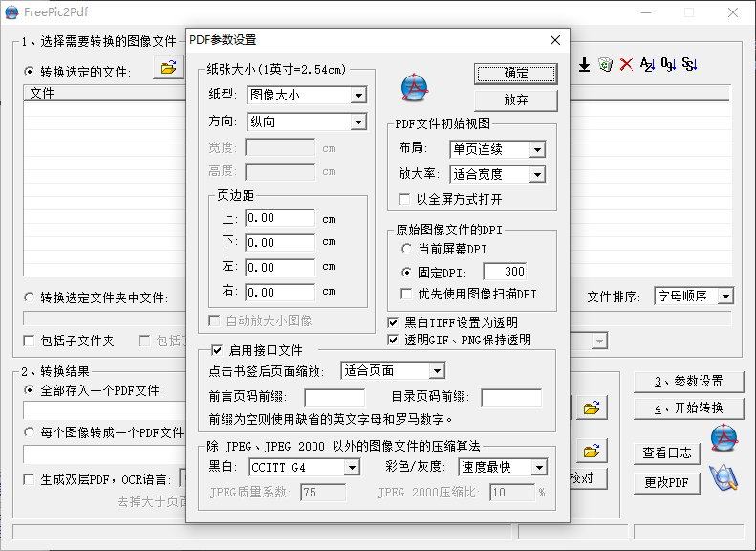Open the 文件排序 dropdown in the main window
The height and width of the screenshot is (551, 756).
(x=725, y=296)
